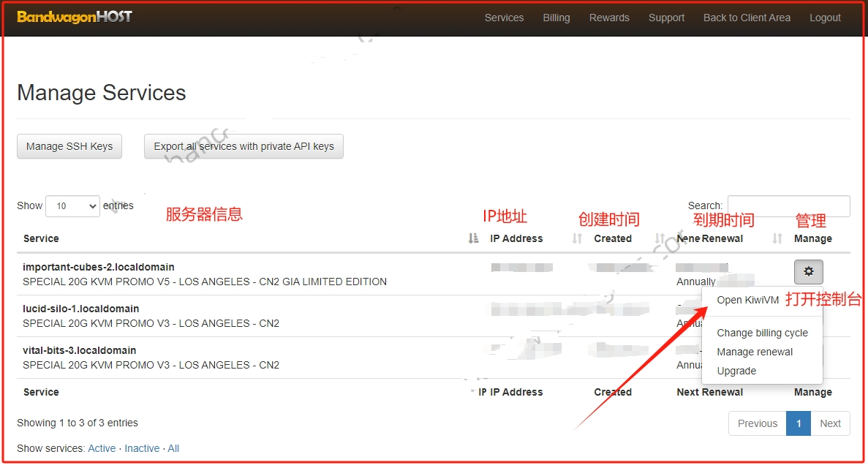Click the sort arrows beside IP Address header
This screenshot has height=468, width=868.
click(x=577, y=238)
